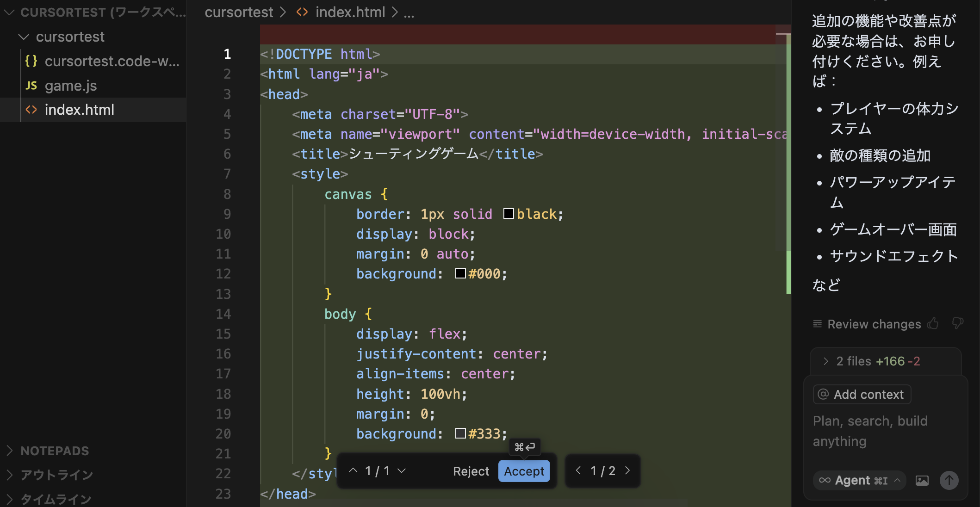Click the thumbs down feedback icon
Viewport: 980px width, 507px height.
pos(957,323)
